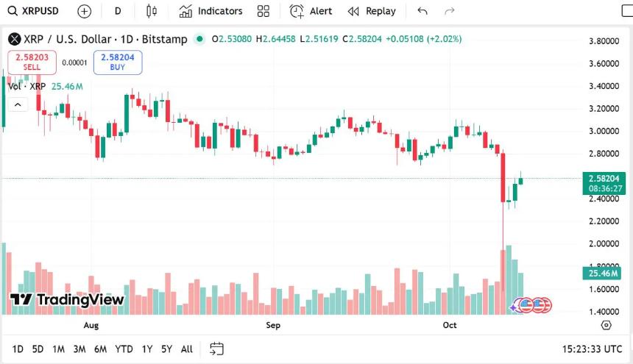Click the undo arrow

422,11
